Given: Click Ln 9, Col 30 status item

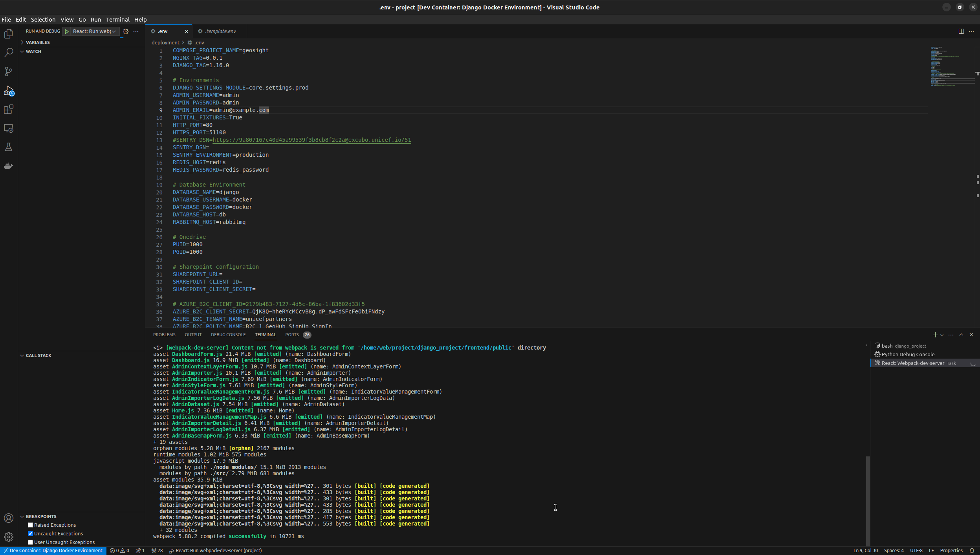Looking at the screenshot, I should point(865,551).
